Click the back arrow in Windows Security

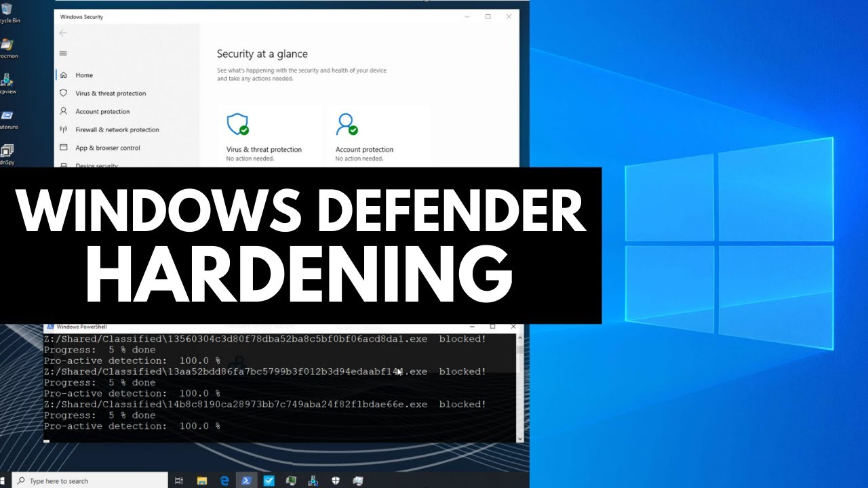coord(63,33)
